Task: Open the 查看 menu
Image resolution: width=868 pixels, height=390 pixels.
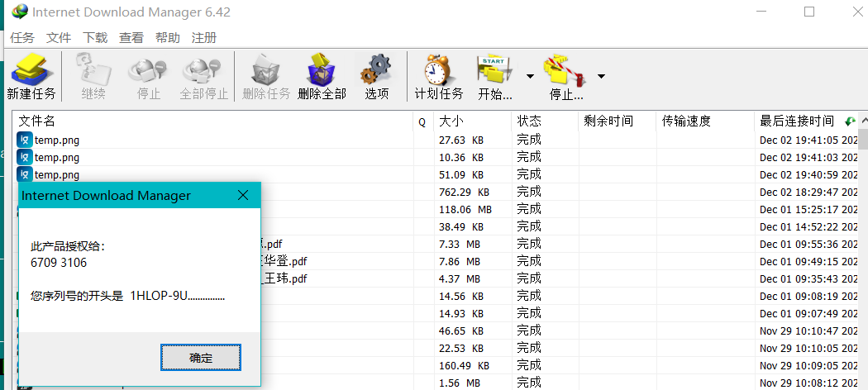Action: [x=131, y=38]
